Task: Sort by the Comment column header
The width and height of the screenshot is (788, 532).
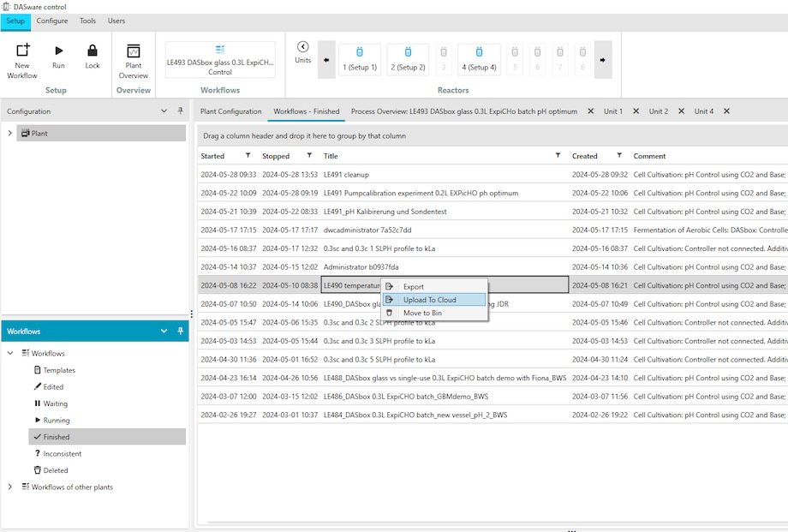Action: pyautogui.click(x=649, y=156)
